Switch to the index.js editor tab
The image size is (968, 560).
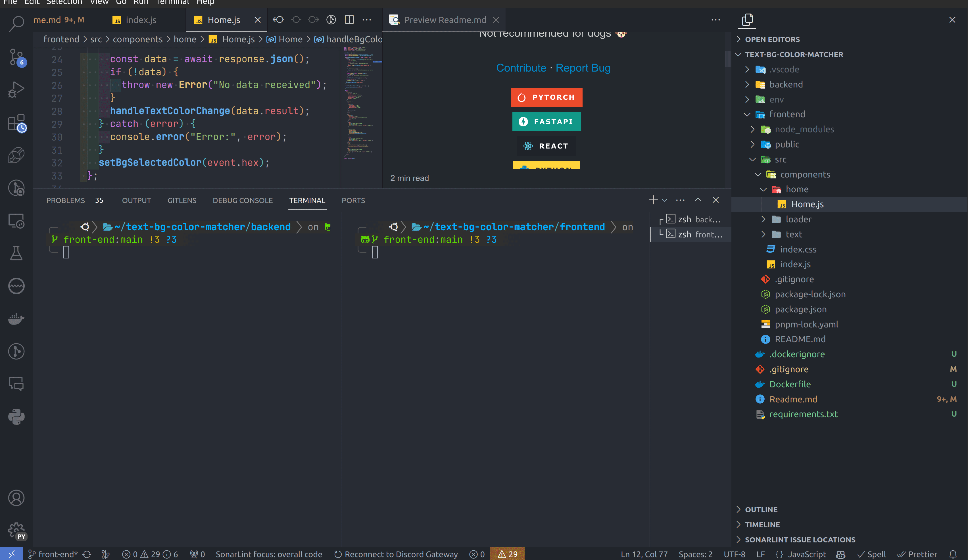tap(141, 20)
